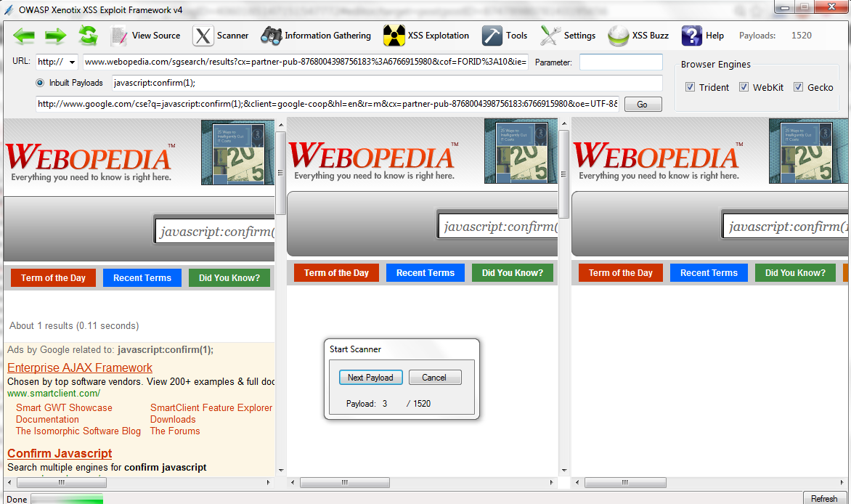
Task: Expand the http:// protocol dropdown
Action: click(72, 62)
